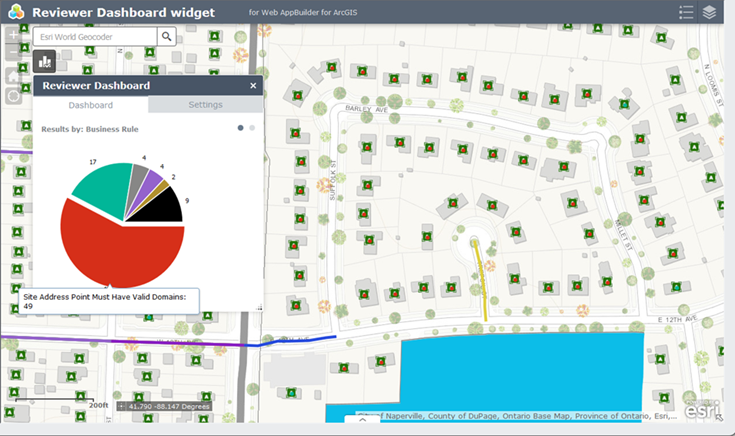The image size is (735, 436).
Task: Click the yellow line feature on the map
Action: tap(480, 285)
